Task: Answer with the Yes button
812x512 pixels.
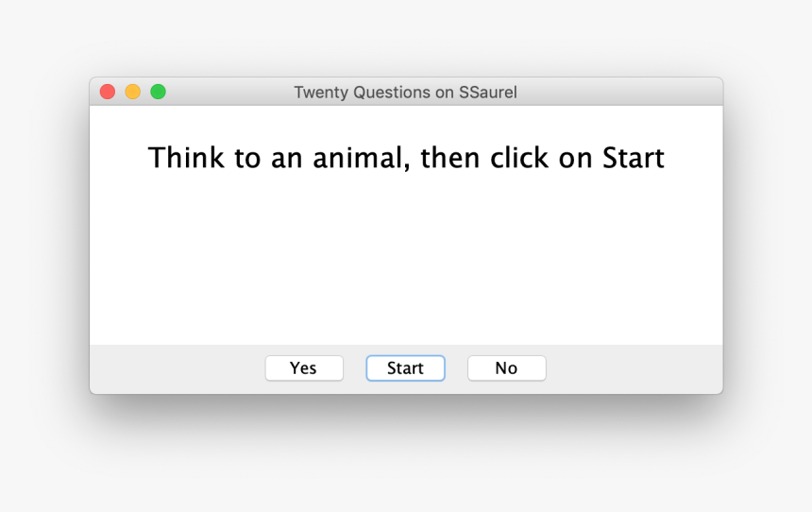Action: [304, 368]
